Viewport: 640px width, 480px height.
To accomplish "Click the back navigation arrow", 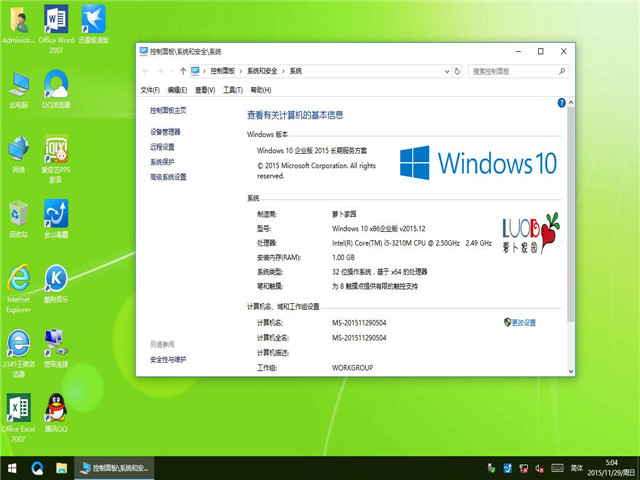I will (x=145, y=71).
